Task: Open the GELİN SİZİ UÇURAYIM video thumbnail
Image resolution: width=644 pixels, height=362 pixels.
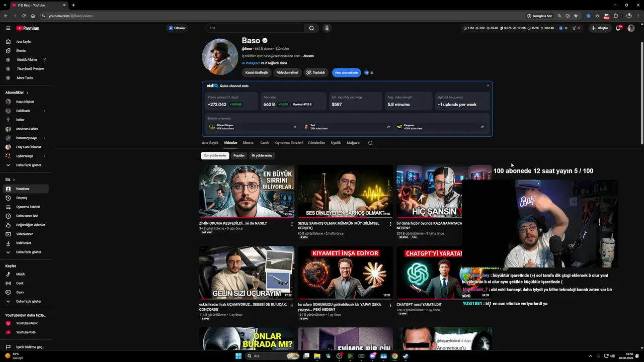Action: point(247,273)
